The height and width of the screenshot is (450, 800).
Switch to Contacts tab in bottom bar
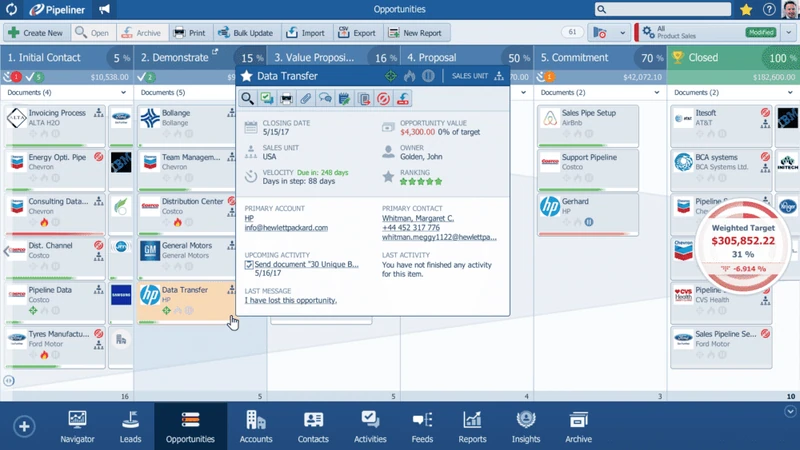click(x=313, y=427)
